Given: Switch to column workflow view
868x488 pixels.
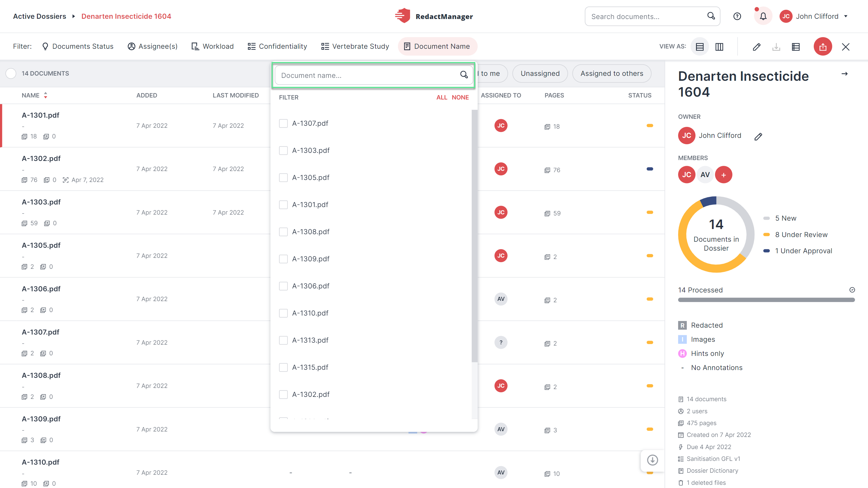Looking at the screenshot, I should point(719,46).
